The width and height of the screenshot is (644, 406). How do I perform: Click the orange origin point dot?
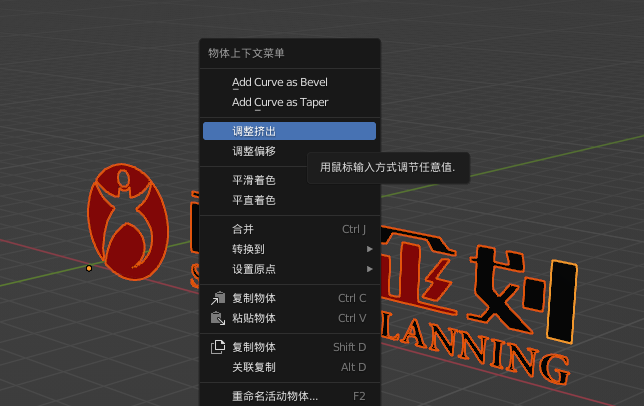click(x=89, y=268)
